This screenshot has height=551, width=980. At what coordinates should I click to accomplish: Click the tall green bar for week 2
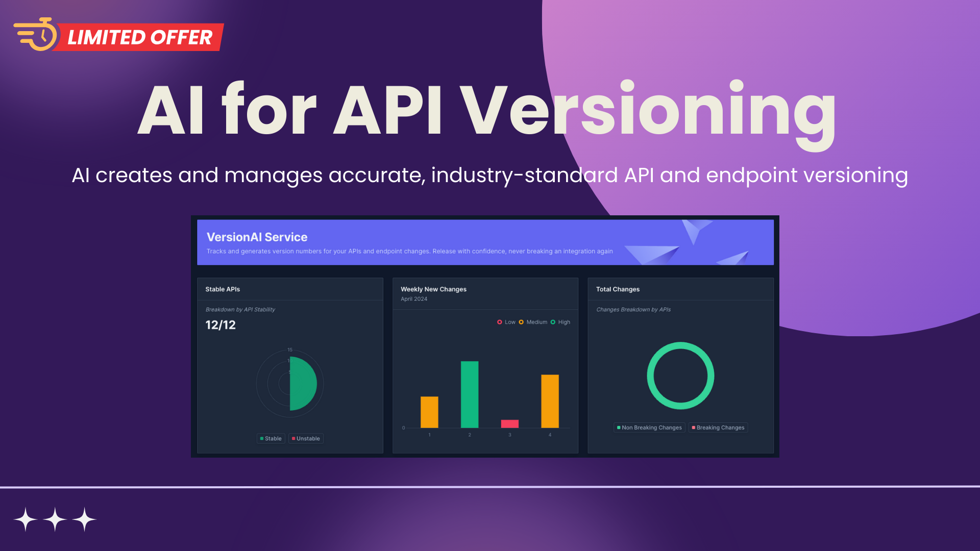click(469, 394)
